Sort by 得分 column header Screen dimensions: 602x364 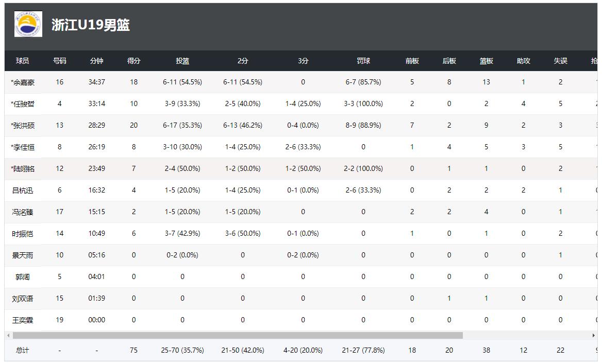coord(134,61)
